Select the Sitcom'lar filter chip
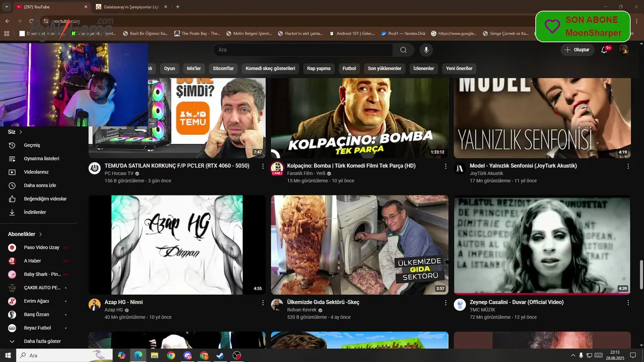644x362 pixels. tap(223, 68)
